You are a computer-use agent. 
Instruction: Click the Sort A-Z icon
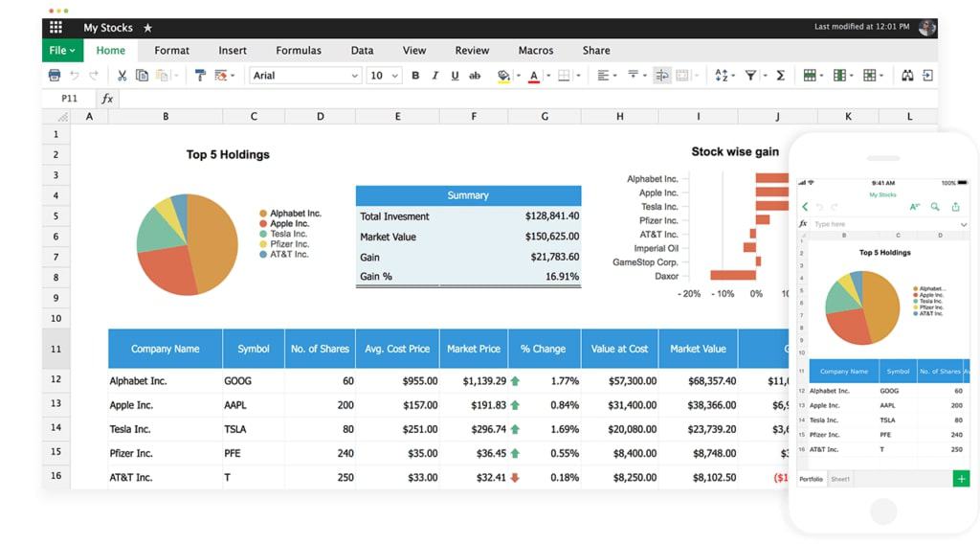tap(722, 76)
